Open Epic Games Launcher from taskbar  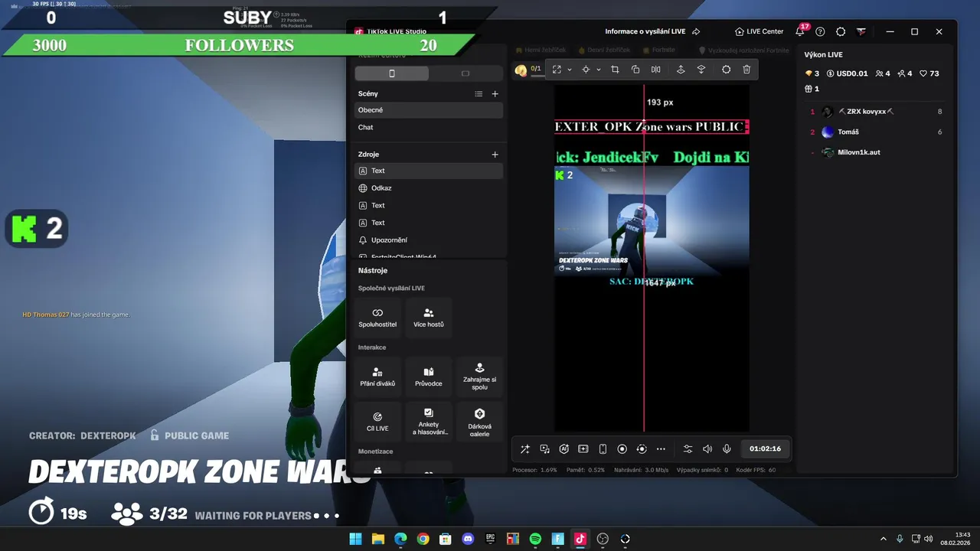tap(490, 539)
